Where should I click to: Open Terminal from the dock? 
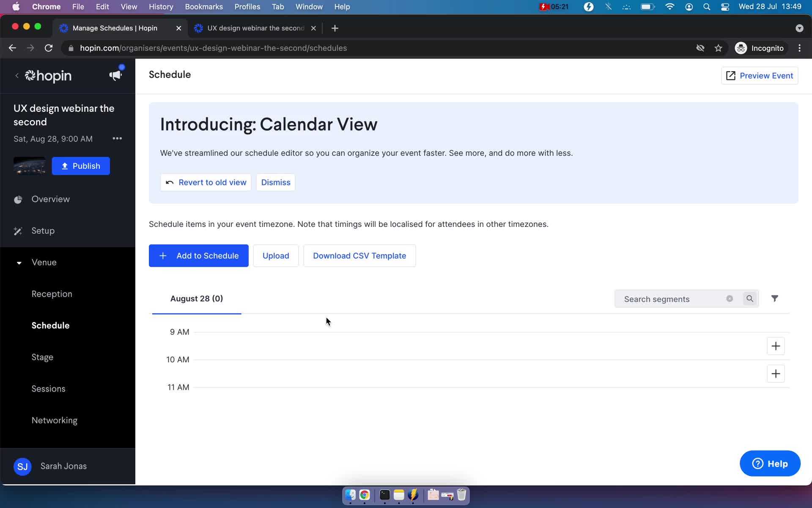[384, 495]
